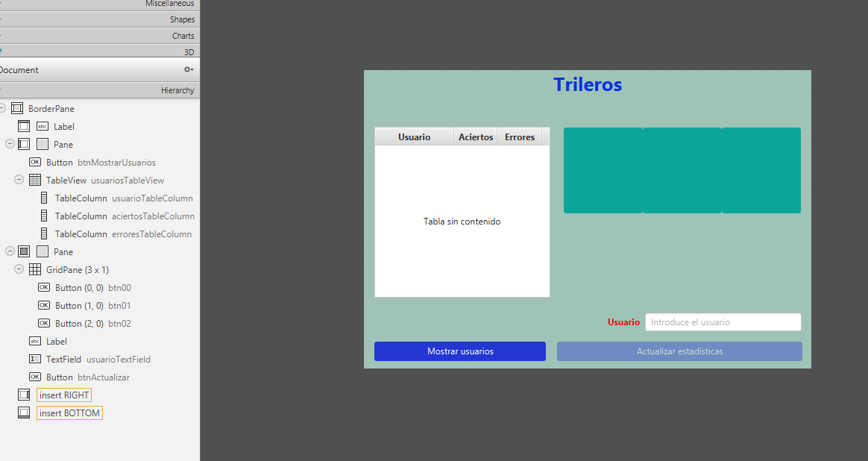
Task: Click the OK icon for btn02
Action: click(x=44, y=323)
